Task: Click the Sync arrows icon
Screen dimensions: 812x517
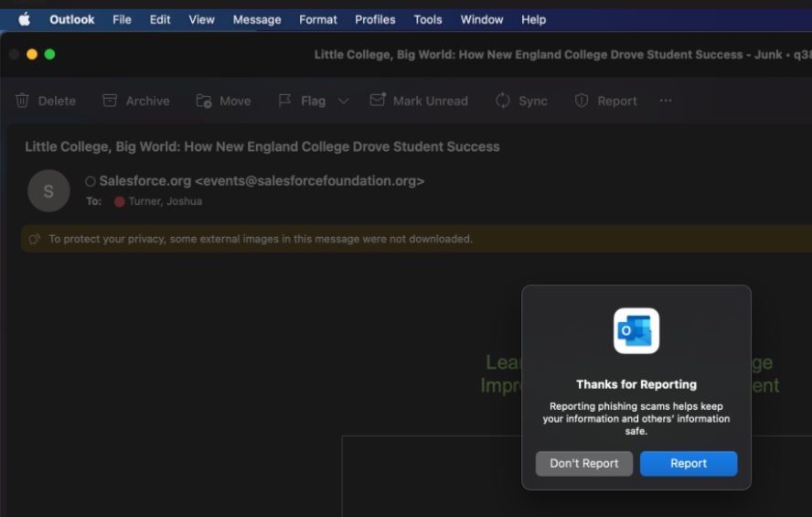Action: 503,101
